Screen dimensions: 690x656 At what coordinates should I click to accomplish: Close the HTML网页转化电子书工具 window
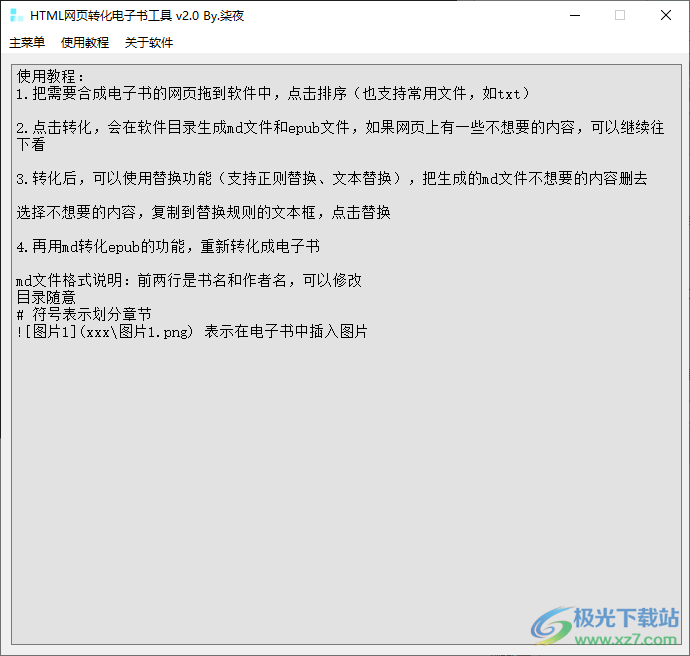click(x=666, y=15)
